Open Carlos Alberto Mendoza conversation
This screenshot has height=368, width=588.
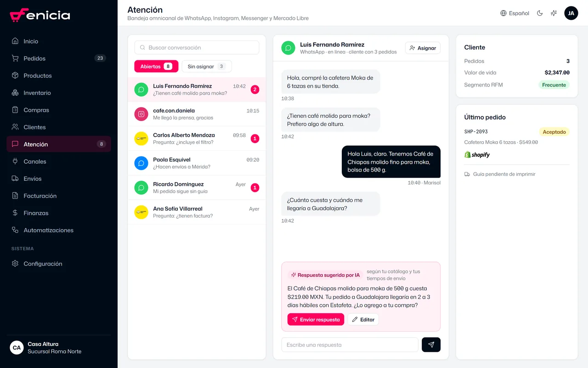(197, 138)
